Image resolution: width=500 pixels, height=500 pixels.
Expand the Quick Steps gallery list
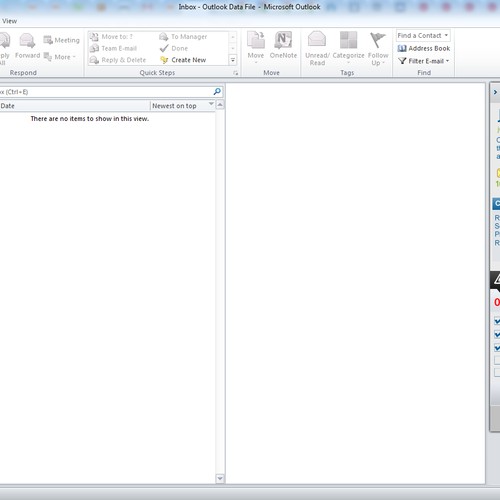click(x=233, y=60)
